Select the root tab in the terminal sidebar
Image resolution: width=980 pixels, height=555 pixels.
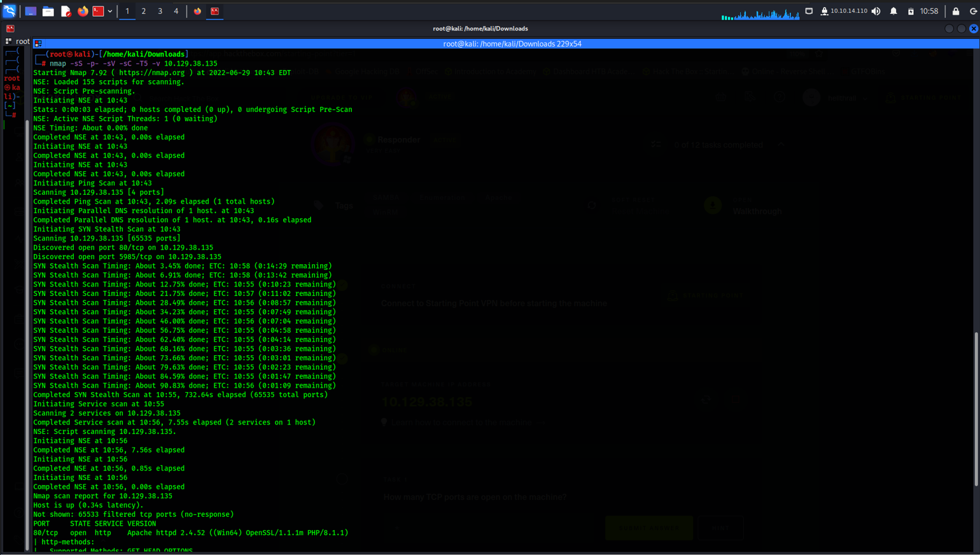point(22,41)
